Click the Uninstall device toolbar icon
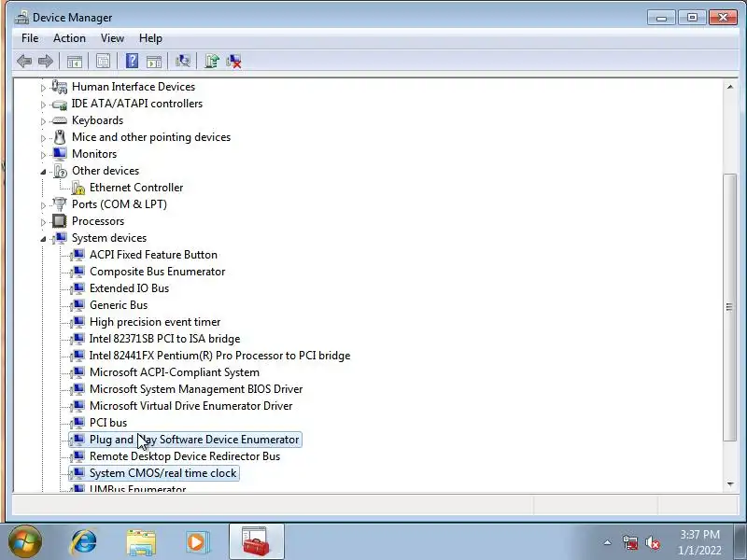The width and height of the screenshot is (747, 560). [x=234, y=61]
